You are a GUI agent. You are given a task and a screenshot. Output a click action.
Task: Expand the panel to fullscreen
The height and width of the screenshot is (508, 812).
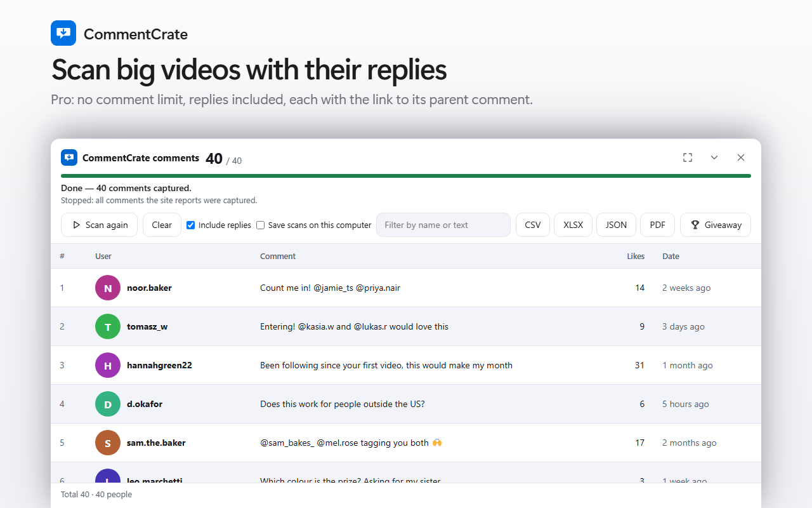tap(688, 157)
